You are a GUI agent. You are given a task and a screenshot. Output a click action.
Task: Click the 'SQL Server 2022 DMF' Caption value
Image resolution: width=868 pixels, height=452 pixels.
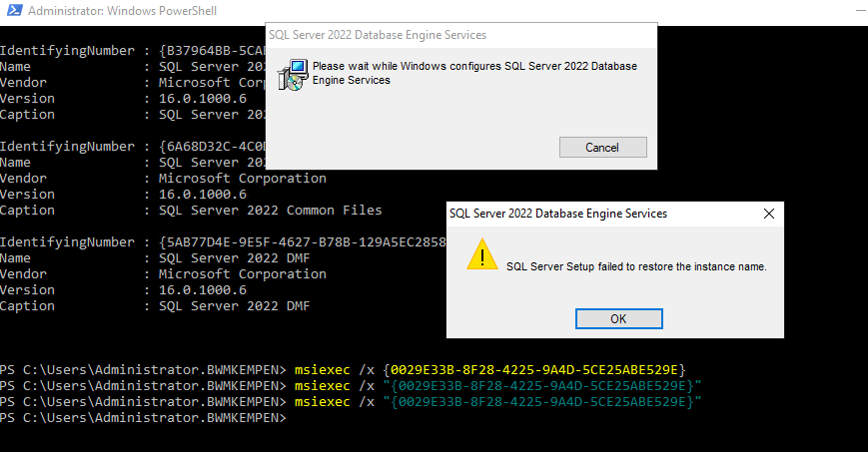234,306
